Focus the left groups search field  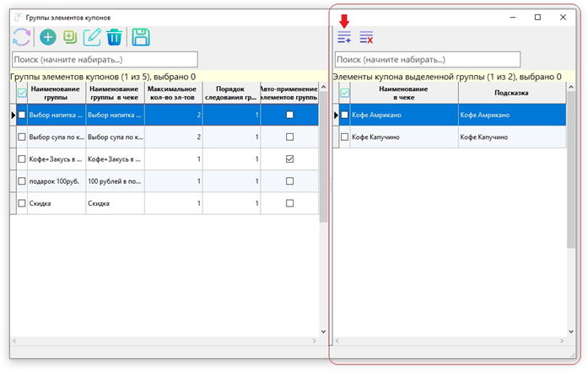point(105,60)
